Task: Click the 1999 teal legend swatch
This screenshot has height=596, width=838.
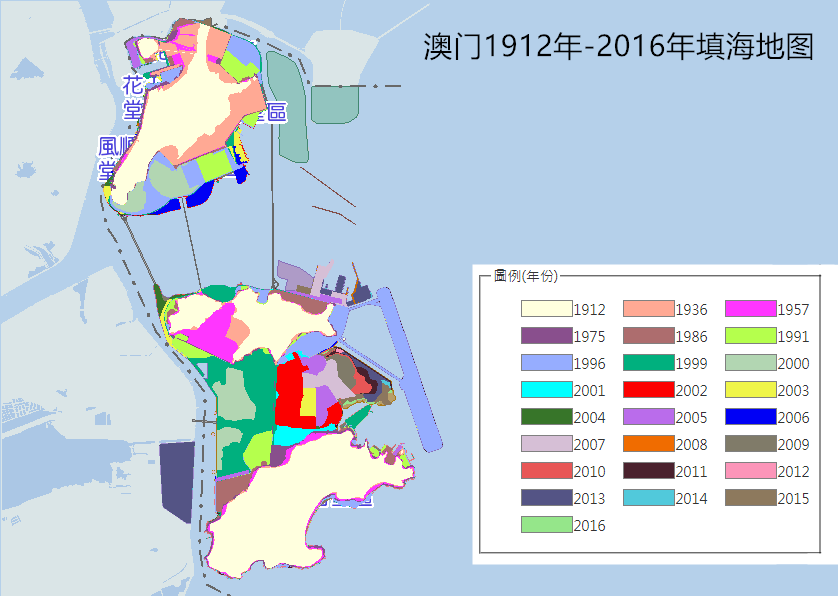Action: pyautogui.click(x=648, y=364)
